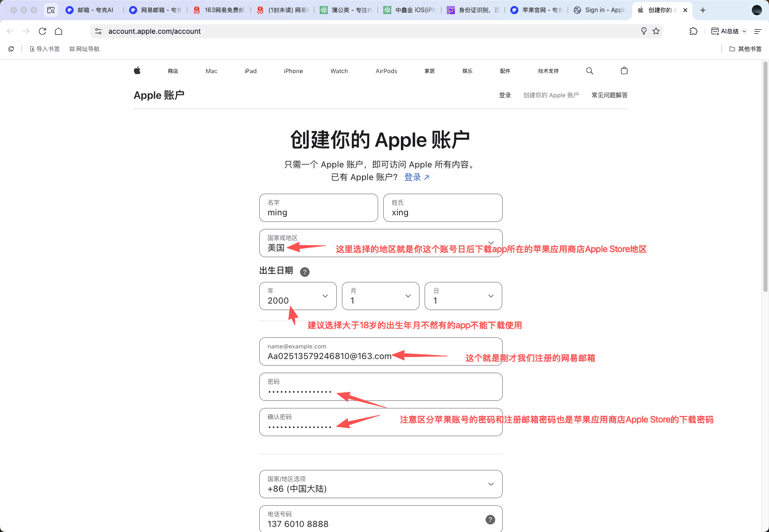769x532 pixels.
Task: Open the birth day 日 dropdown
Action: point(463,296)
